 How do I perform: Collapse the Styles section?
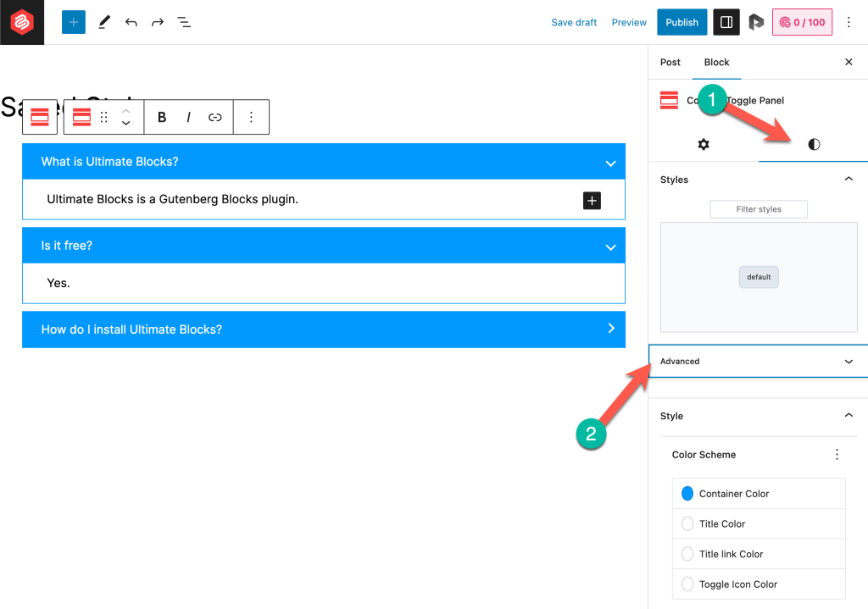point(849,179)
